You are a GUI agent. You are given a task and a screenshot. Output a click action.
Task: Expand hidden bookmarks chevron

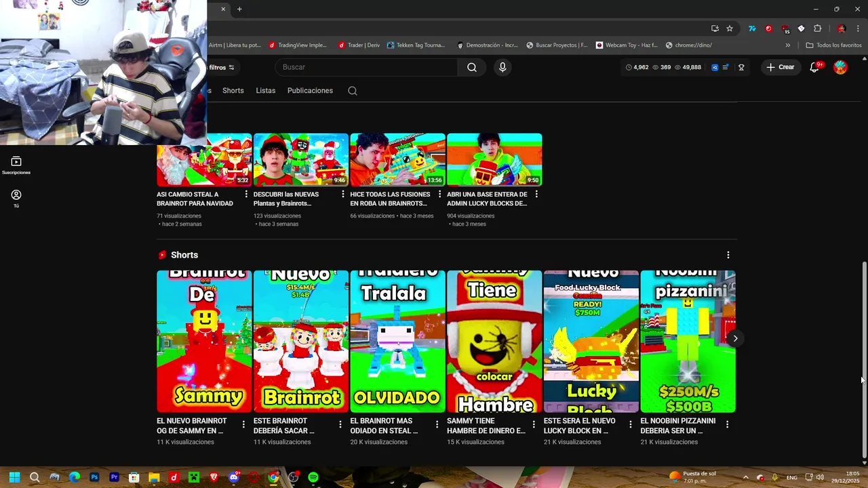coord(787,45)
